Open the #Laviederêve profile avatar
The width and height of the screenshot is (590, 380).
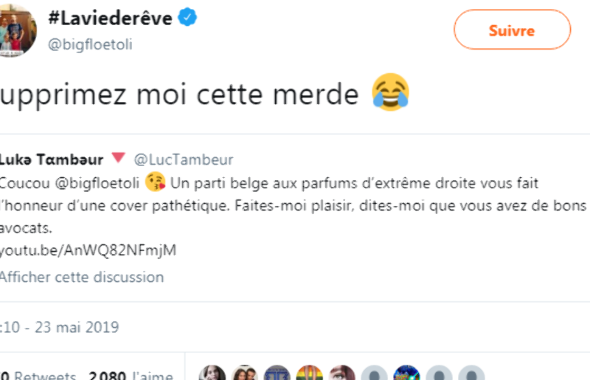pos(18,29)
